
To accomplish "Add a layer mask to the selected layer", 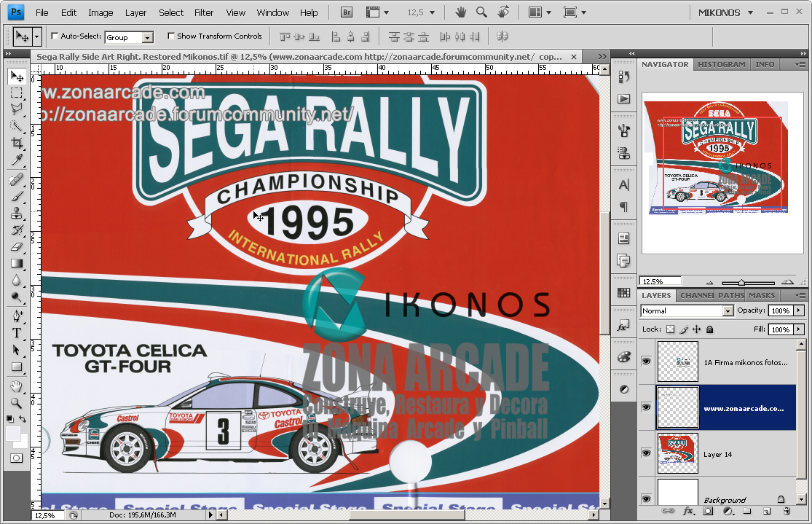I will point(708,511).
